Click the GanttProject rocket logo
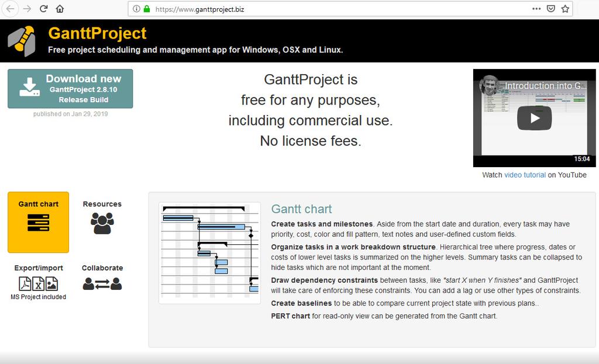This screenshot has width=599, height=364. point(22,41)
